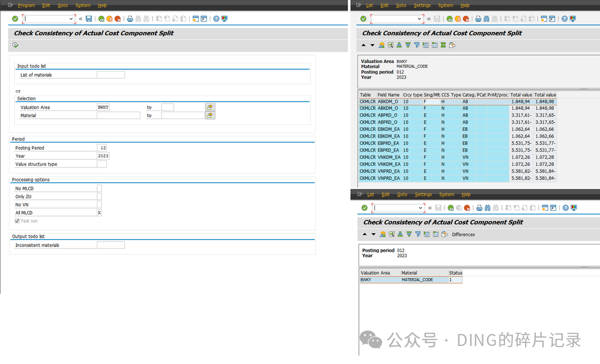Click the Inconsistent materials input field
The height and width of the screenshot is (364, 600).
(x=111, y=245)
